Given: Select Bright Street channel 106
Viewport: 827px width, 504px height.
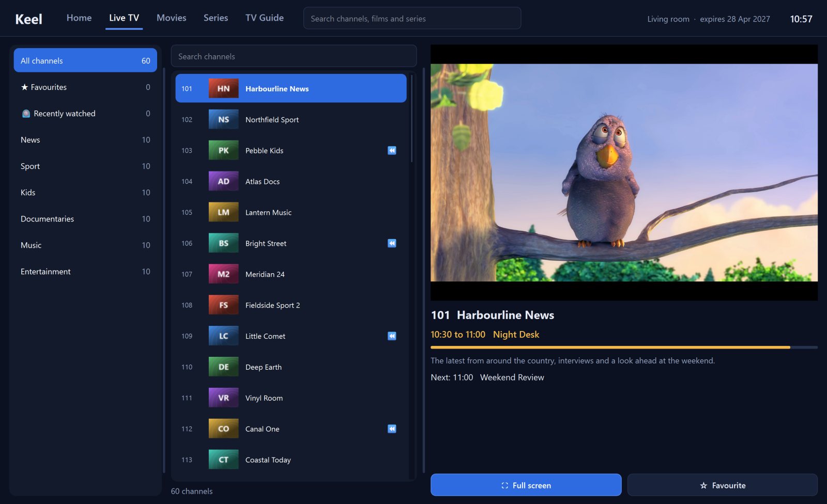Looking at the screenshot, I should point(291,243).
